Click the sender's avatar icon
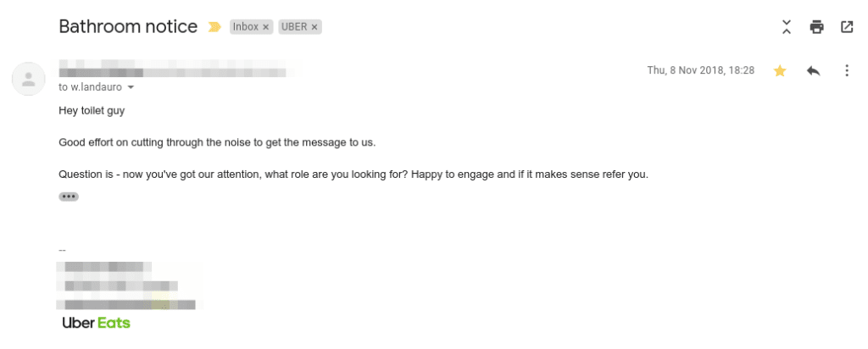 pos(29,79)
